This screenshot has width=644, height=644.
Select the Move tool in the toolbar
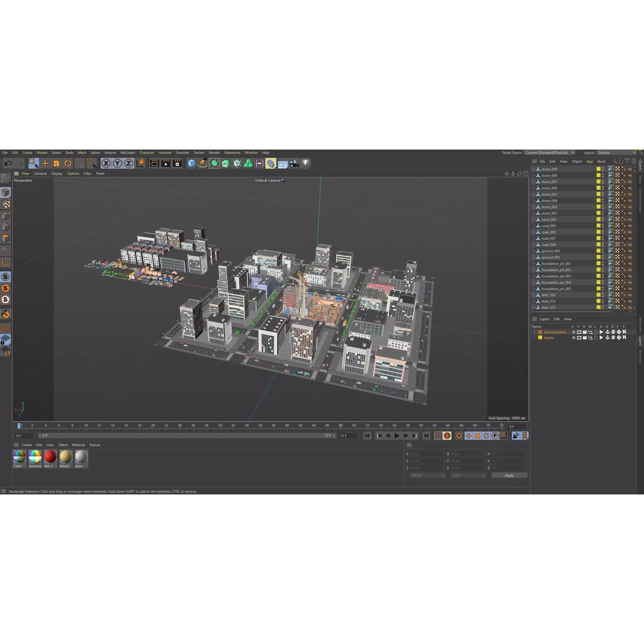45,163
